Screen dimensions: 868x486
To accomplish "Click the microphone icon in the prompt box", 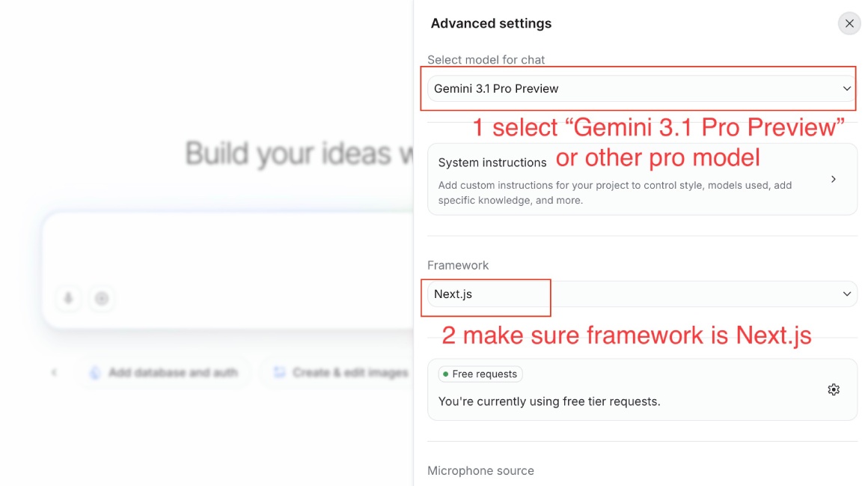I will point(68,298).
